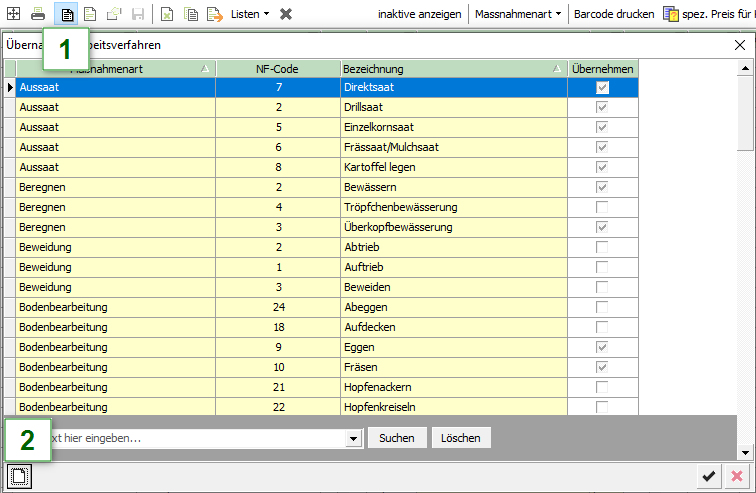Expand the Massnahmenart dropdown in toolbar
This screenshot has width=756, height=493.
(x=517, y=14)
